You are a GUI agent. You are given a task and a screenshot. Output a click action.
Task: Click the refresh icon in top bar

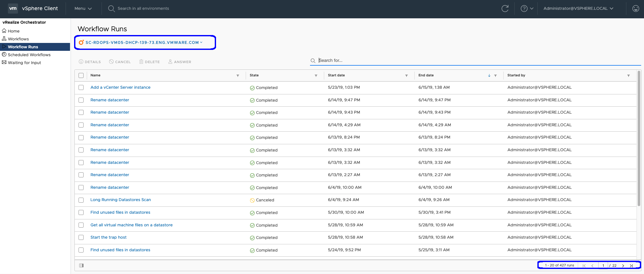coord(505,9)
